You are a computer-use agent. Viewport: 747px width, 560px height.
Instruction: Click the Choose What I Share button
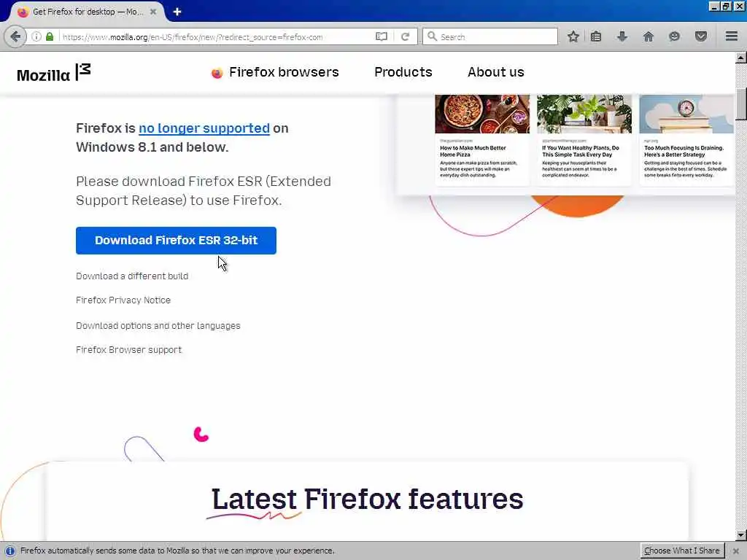tap(682, 551)
